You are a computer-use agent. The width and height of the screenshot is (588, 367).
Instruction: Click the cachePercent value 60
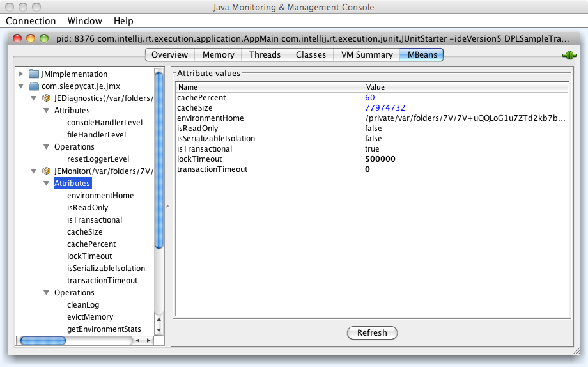[x=370, y=98]
